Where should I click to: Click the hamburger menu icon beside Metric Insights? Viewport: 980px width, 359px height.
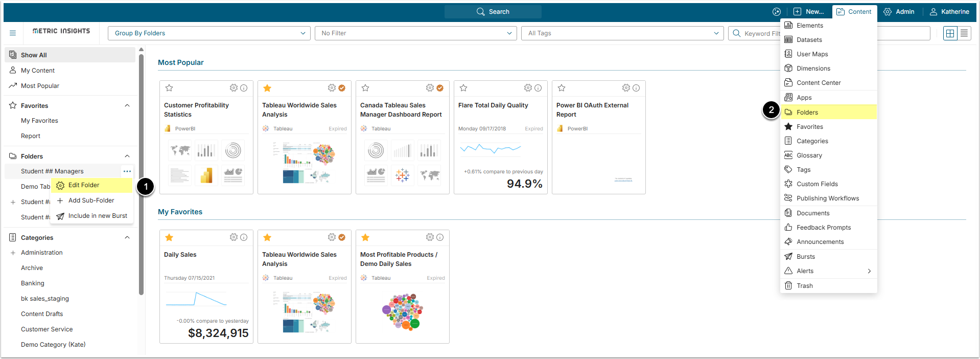coord(13,33)
